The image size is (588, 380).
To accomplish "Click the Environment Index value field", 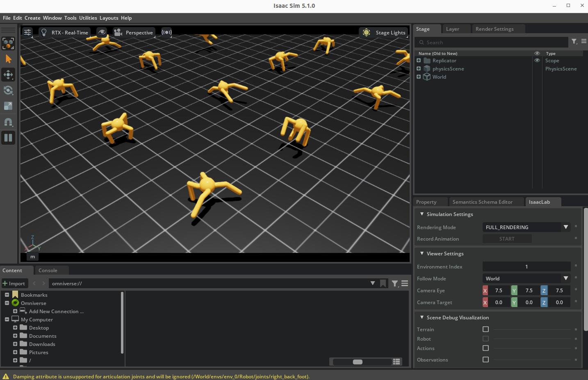I will point(526,266).
